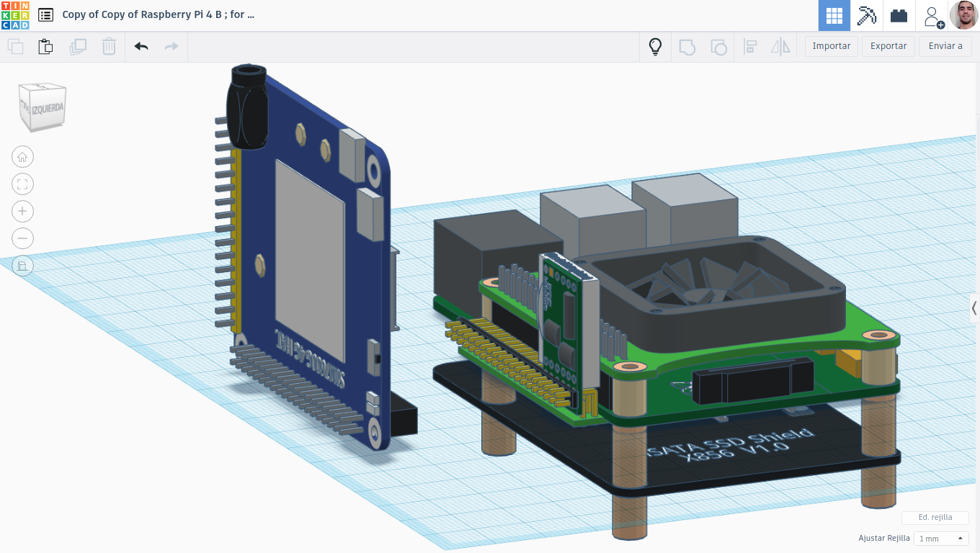The height and width of the screenshot is (553, 980).
Task: Open the user profile avatar
Action: point(963,15)
